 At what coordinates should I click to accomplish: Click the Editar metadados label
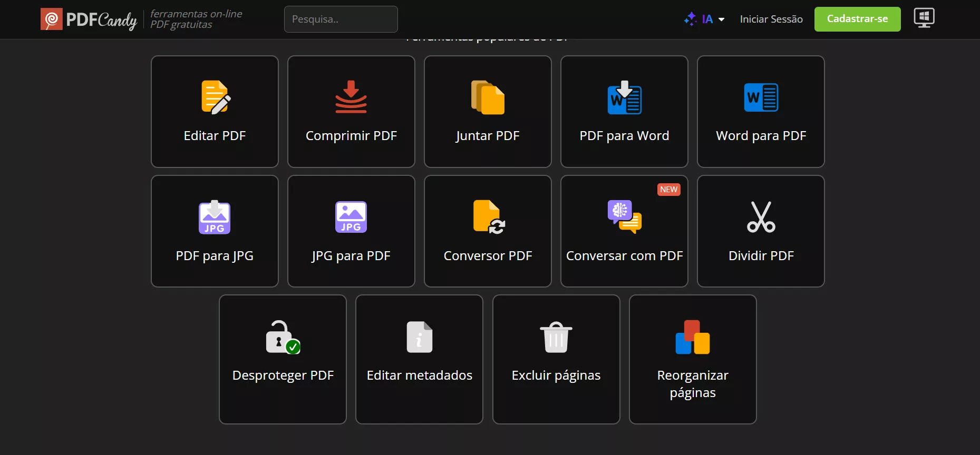420,375
